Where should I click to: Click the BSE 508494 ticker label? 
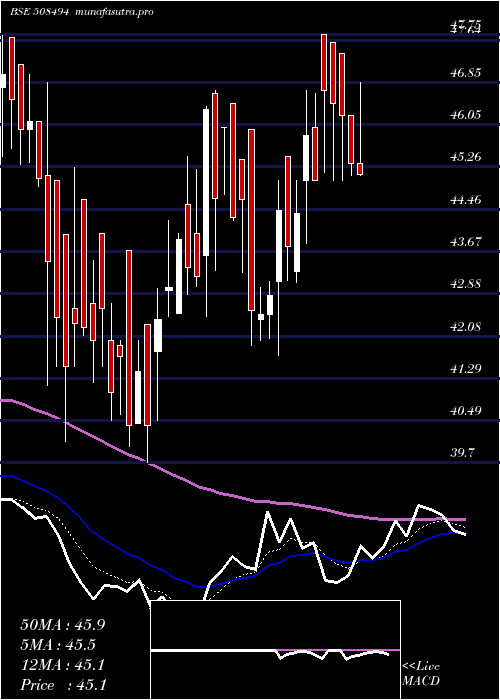click(x=39, y=12)
